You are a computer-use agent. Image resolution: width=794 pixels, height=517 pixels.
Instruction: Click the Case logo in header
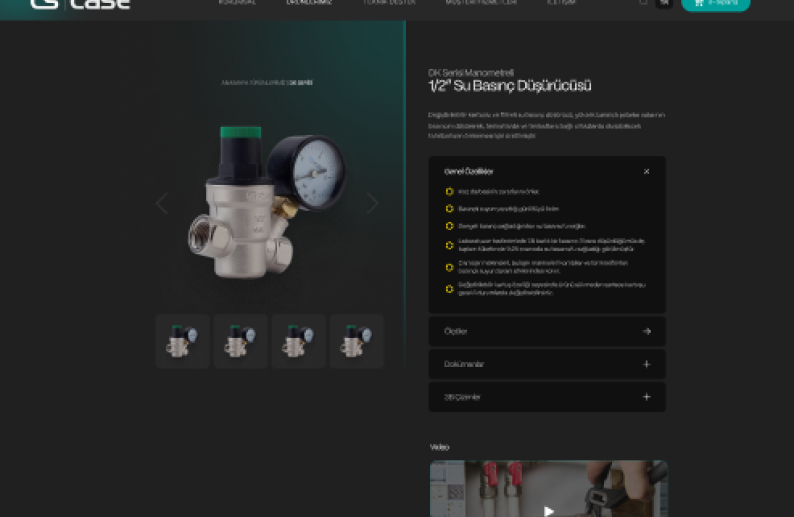(80, 4)
